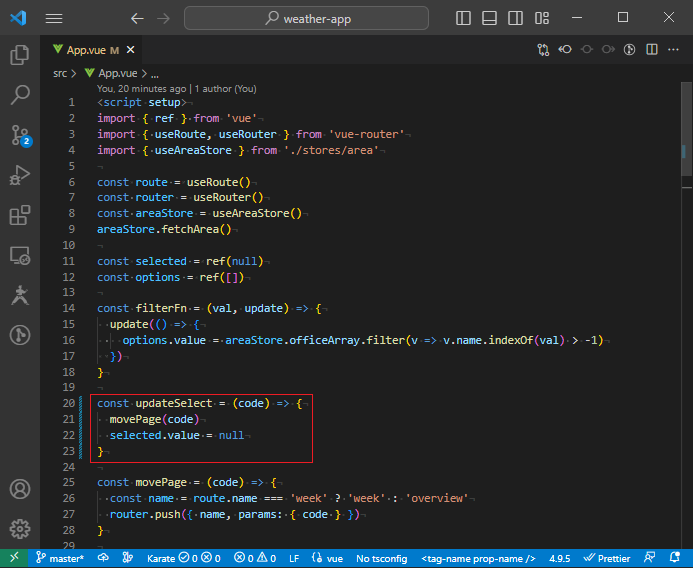Toggle the primary side bar layout button

click(463, 18)
